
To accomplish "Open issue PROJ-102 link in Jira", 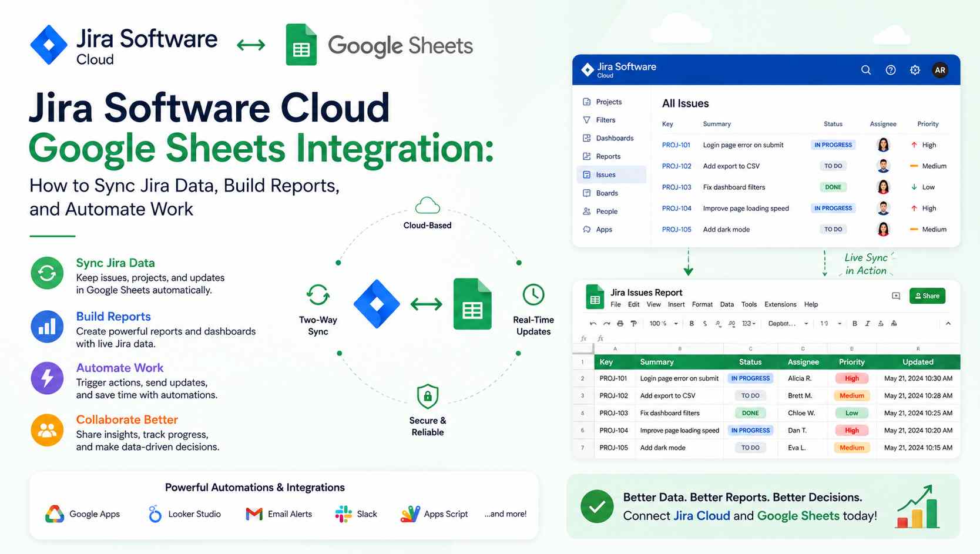I will pyautogui.click(x=677, y=166).
